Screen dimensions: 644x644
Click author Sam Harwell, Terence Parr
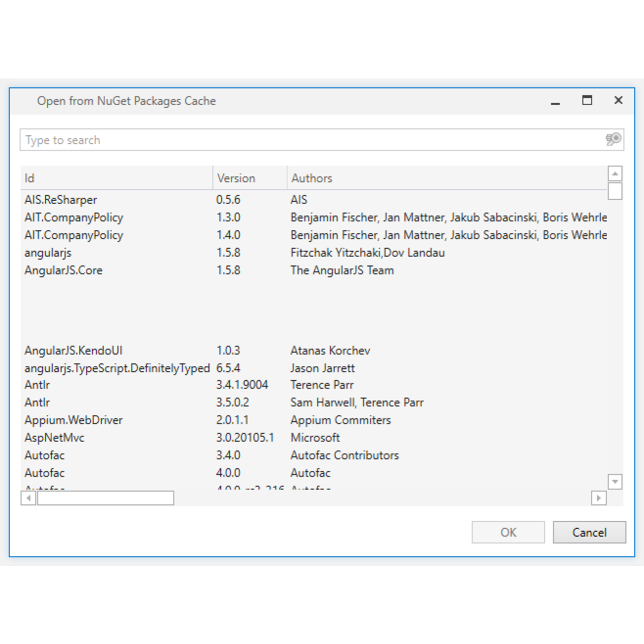[357, 403]
